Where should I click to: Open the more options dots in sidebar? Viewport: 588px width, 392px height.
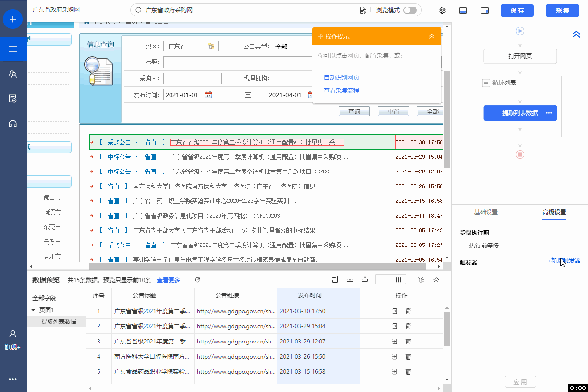(13, 379)
